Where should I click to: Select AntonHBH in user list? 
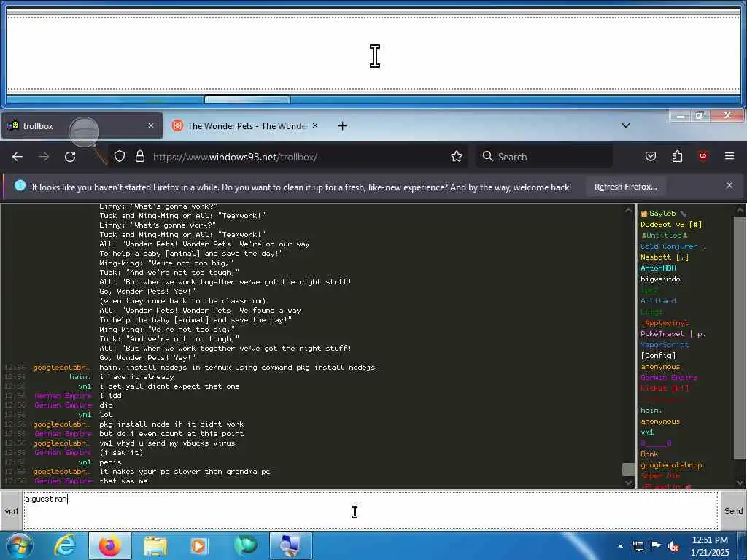pyautogui.click(x=658, y=268)
